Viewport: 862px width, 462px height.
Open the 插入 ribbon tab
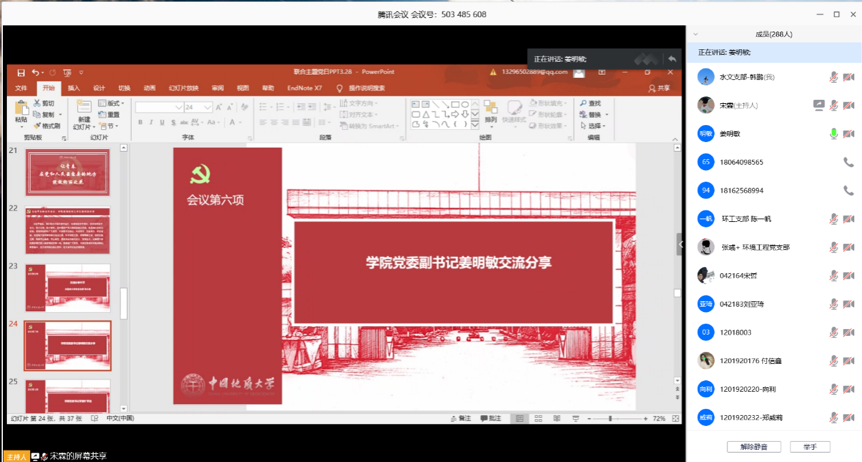pyautogui.click(x=74, y=88)
